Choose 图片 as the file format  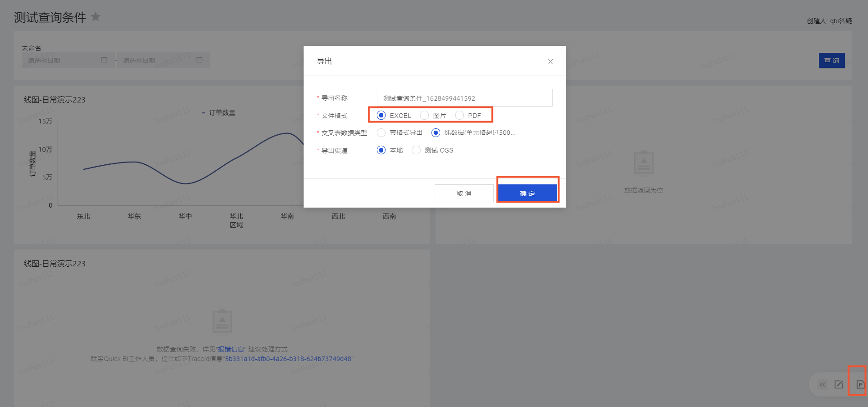(425, 115)
